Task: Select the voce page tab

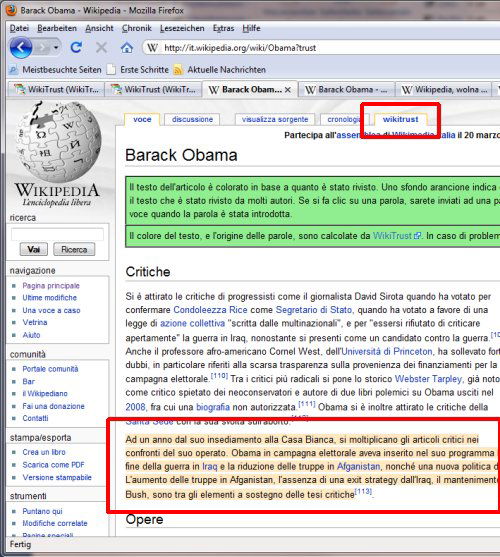Action: (142, 119)
